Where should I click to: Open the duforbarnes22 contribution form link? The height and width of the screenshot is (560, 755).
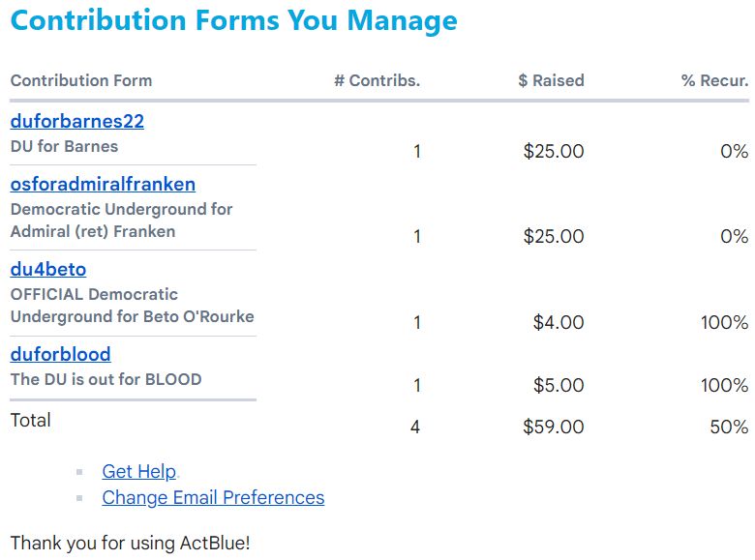tap(77, 122)
